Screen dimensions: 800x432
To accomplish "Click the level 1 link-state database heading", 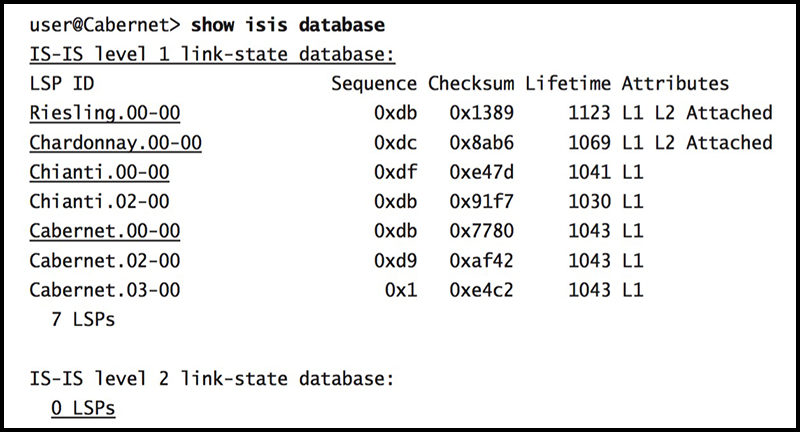I will [212, 54].
